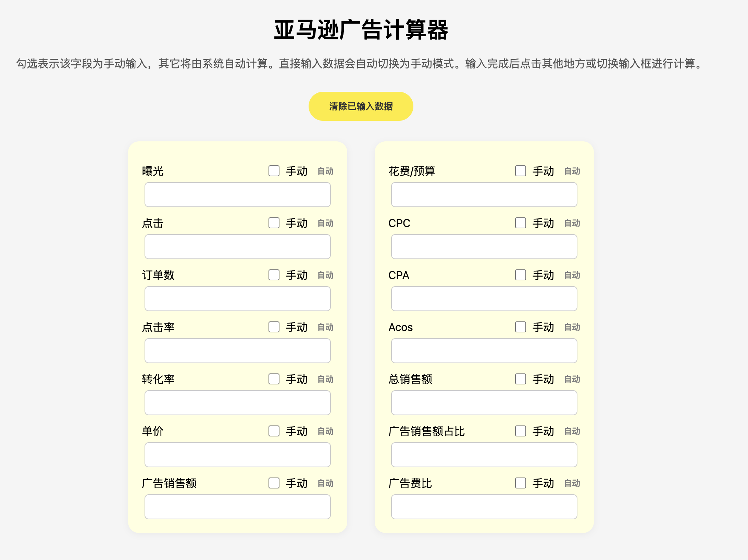Viewport: 748px width, 560px height.
Task: Click the 亚马逊广告计算器 title
Action: 361,30
